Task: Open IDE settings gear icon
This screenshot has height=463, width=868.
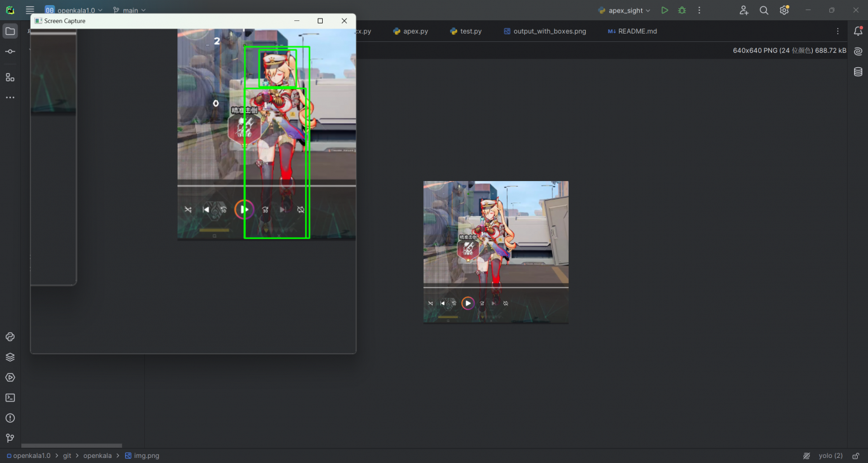Action: 784,10
